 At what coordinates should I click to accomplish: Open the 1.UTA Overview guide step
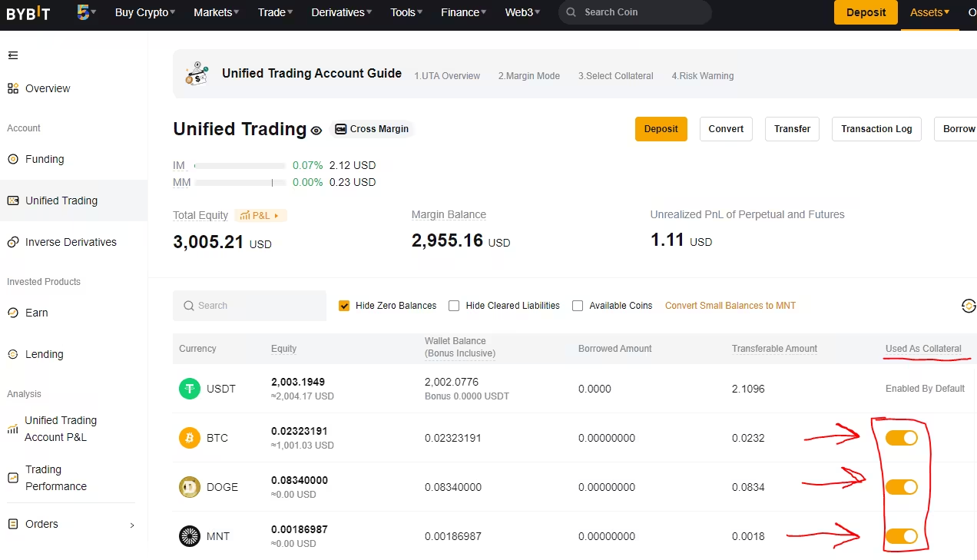pos(447,76)
